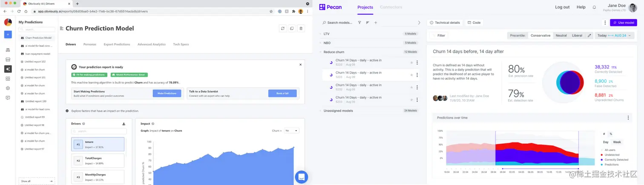Expand the LTV model group
644x185 pixels.
tap(321, 34)
